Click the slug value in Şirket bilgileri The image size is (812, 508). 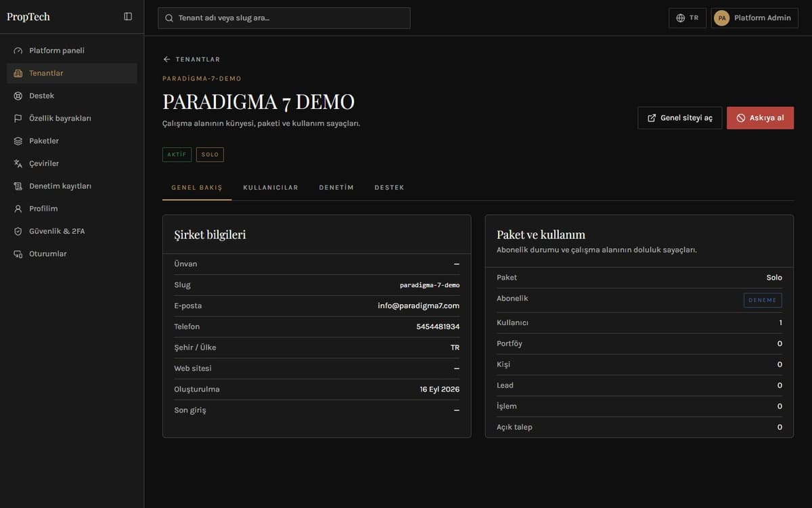430,285
